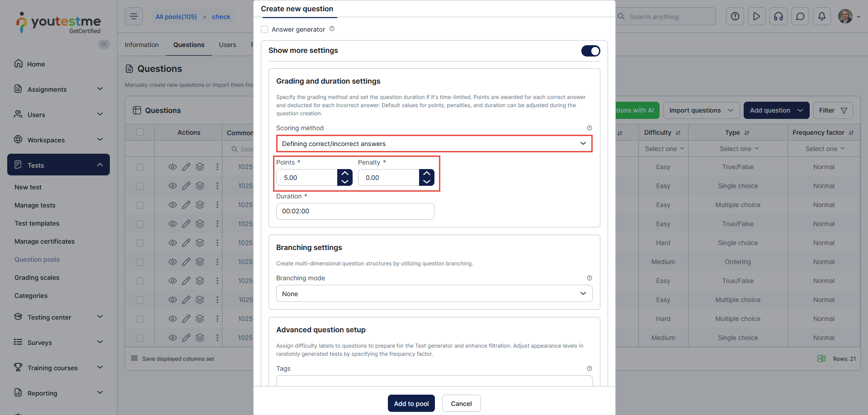Image resolution: width=868 pixels, height=415 pixels.
Task: Click the Add to pool button
Action: click(x=411, y=403)
